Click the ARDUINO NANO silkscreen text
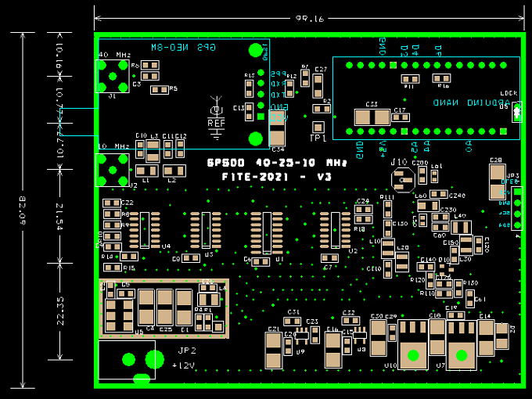Screen dimensions: 532x399 pos(471,102)
